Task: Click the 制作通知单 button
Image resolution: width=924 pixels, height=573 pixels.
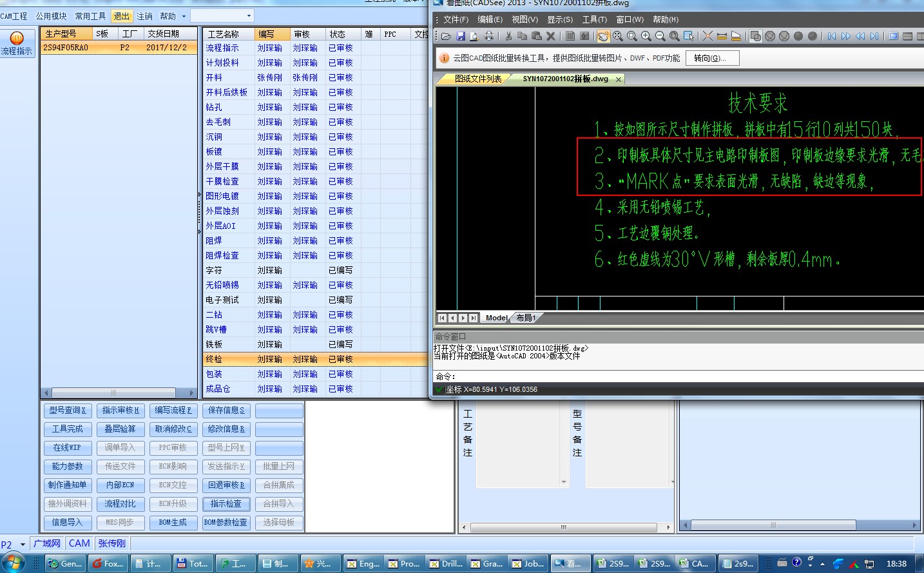Action: (67, 485)
